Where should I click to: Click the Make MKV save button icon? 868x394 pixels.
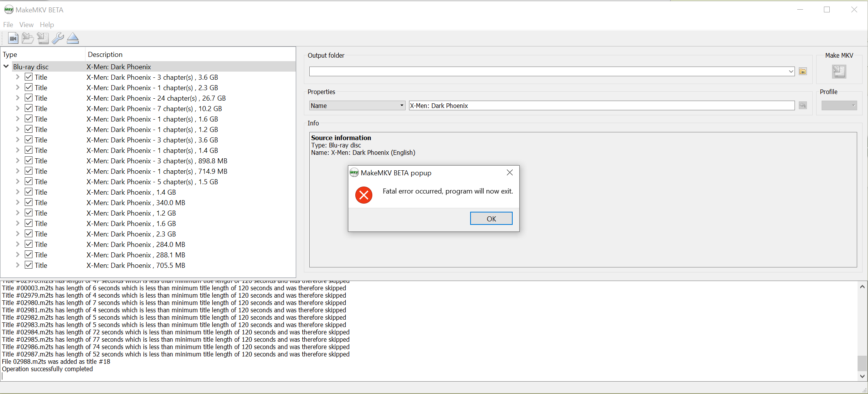coord(839,71)
